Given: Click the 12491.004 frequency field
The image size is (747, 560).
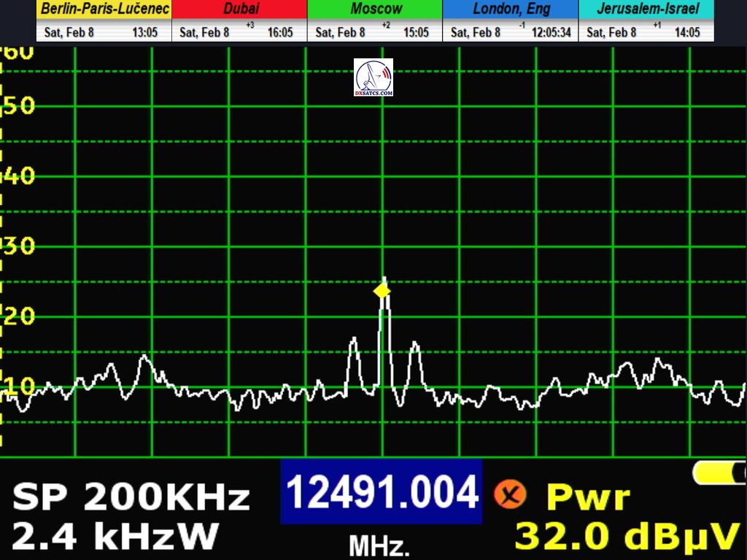Looking at the screenshot, I should click(382, 491).
